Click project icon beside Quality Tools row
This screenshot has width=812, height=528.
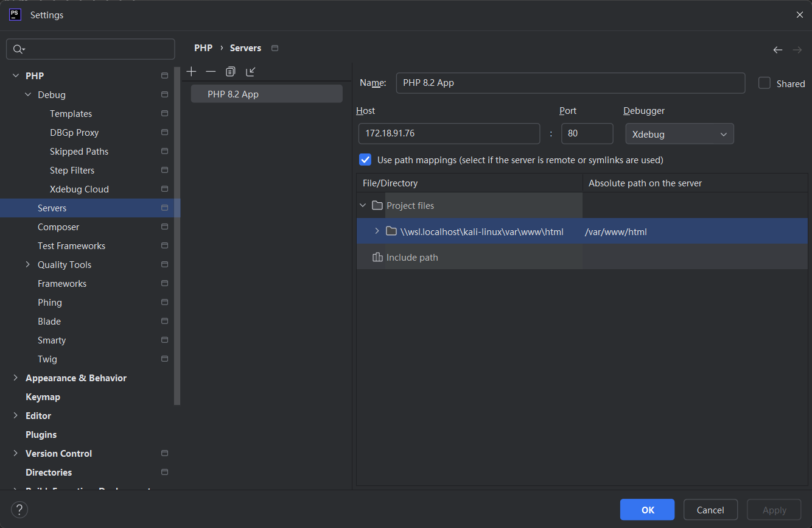164,264
